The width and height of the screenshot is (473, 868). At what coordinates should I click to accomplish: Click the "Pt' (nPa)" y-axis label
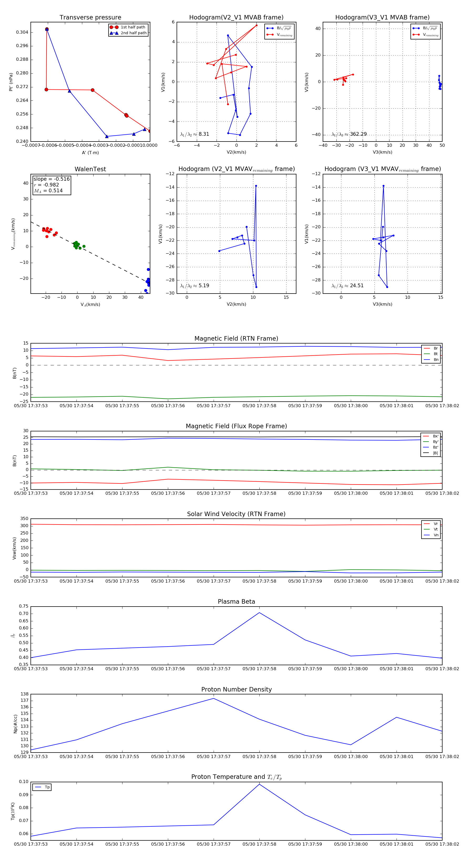tap(11, 82)
